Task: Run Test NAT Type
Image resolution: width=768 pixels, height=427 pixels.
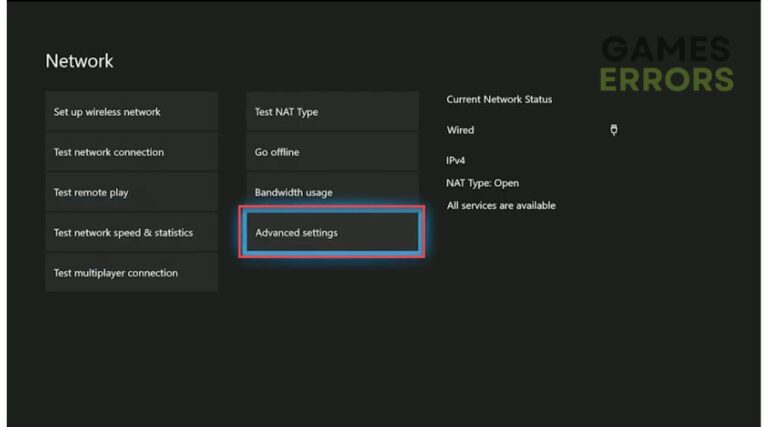Action: click(332, 111)
